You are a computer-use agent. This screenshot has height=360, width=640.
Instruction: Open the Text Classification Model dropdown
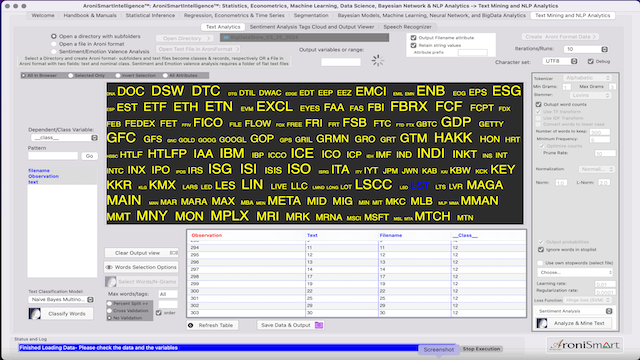pyautogui.click(x=61, y=300)
